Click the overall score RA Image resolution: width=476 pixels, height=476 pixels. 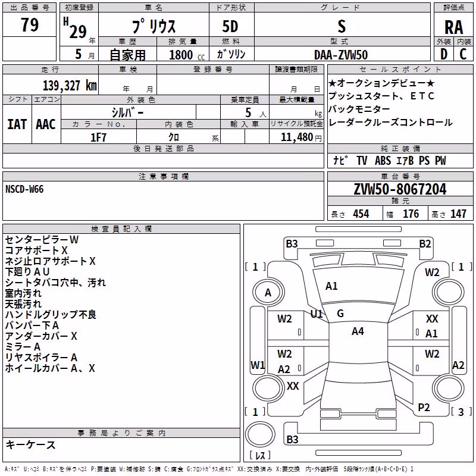[453, 27]
